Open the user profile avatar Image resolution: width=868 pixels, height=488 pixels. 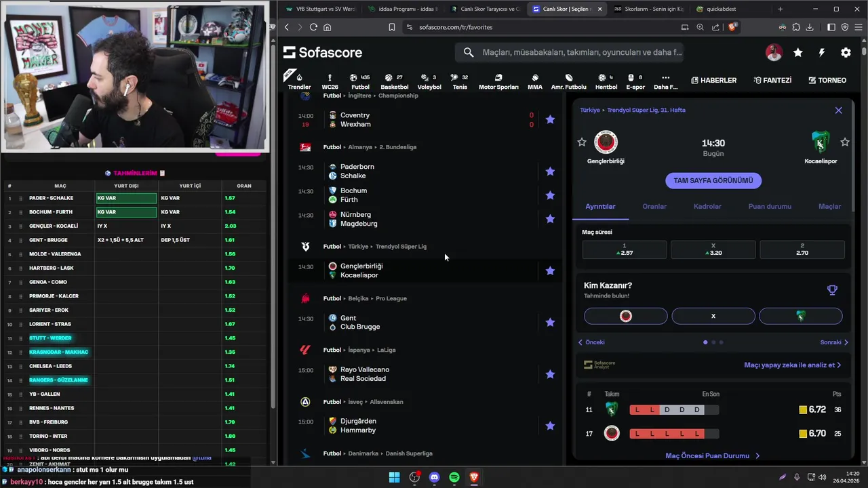pyautogui.click(x=774, y=52)
